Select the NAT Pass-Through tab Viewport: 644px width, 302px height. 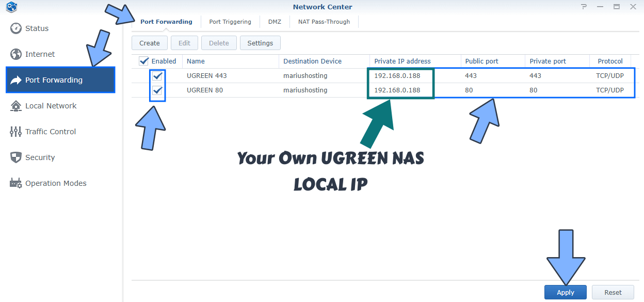324,22
